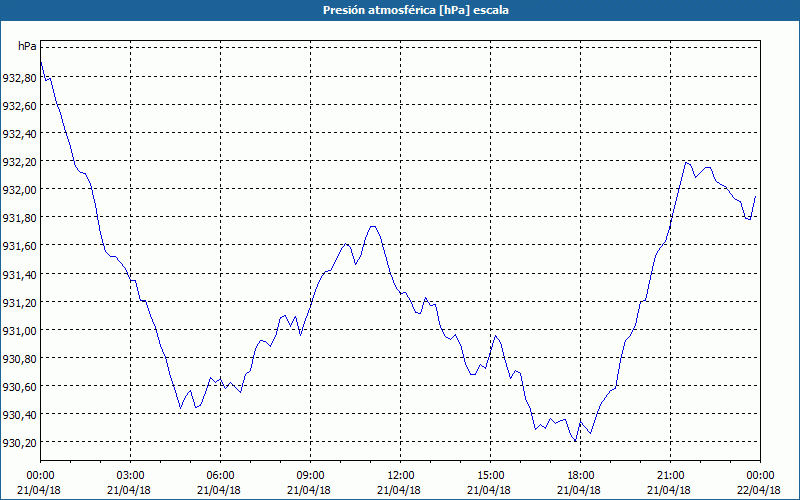Click the 12:00 time label
The image size is (800, 500).
tap(401, 476)
